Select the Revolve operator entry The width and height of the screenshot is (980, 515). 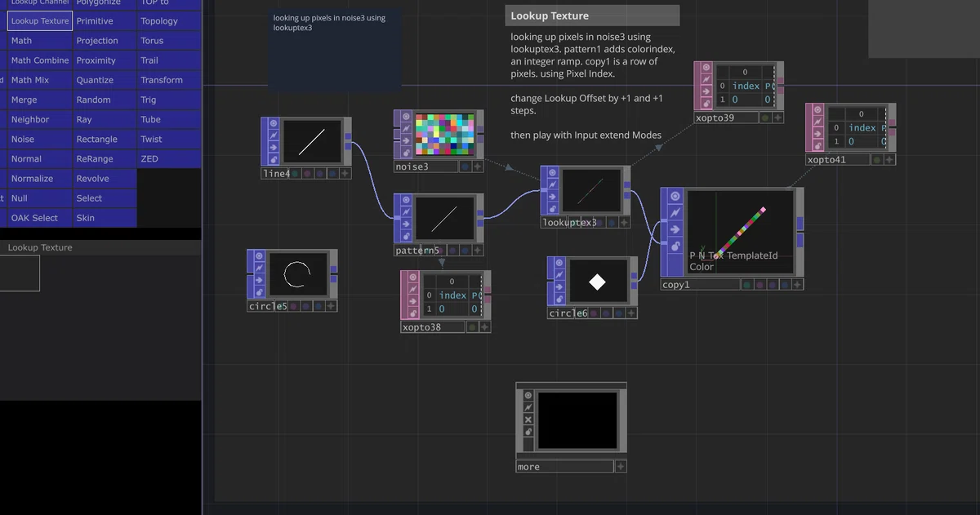coord(105,179)
